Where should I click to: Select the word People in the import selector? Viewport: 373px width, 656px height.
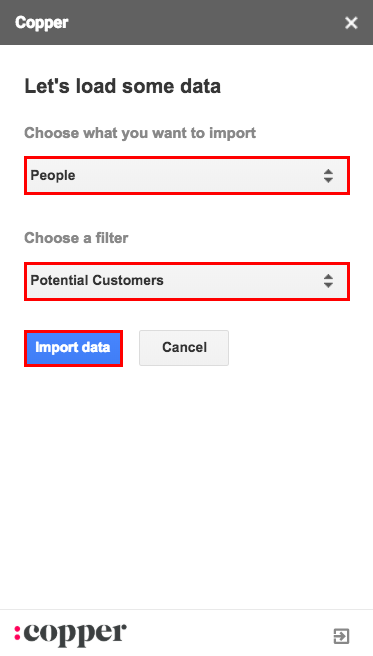(x=53, y=175)
